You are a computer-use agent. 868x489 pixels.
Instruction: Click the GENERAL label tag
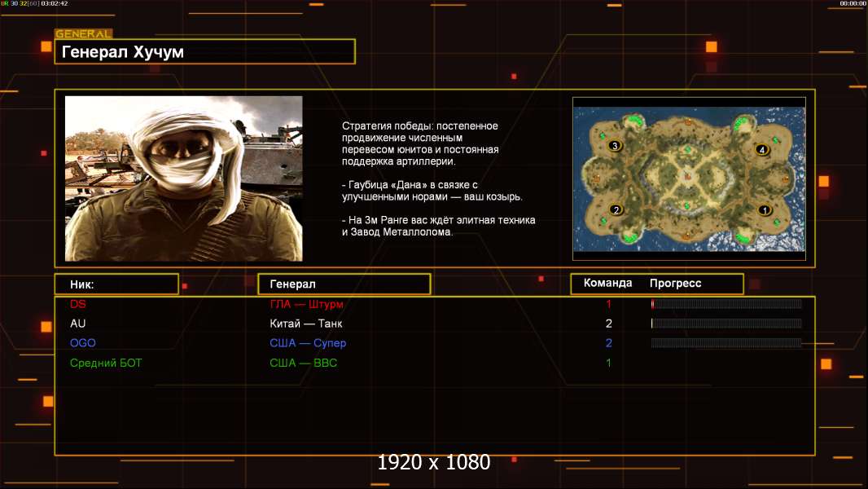point(84,33)
